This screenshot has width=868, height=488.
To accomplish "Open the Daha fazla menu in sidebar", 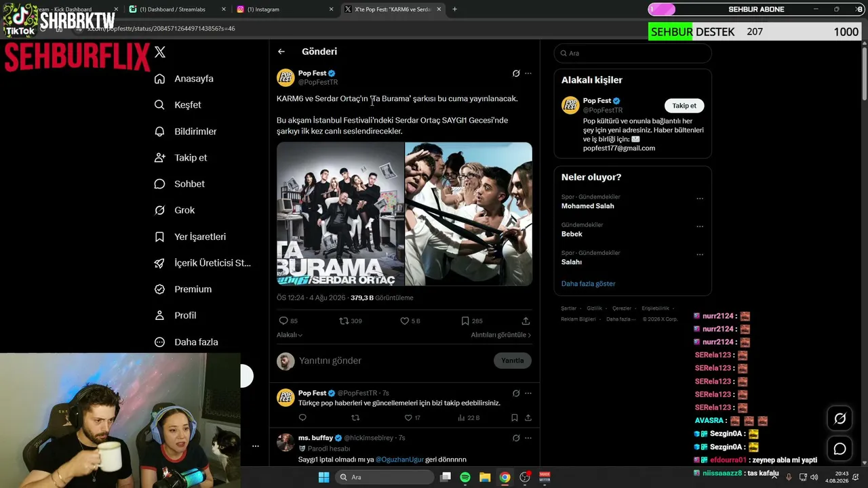I will pos(186,342).
